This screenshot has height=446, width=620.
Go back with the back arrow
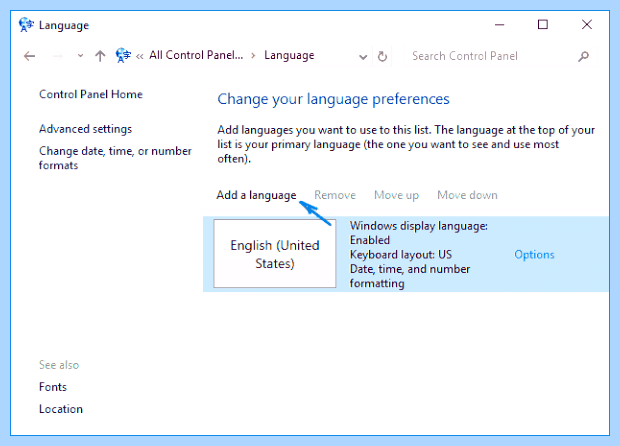[30, 56]
